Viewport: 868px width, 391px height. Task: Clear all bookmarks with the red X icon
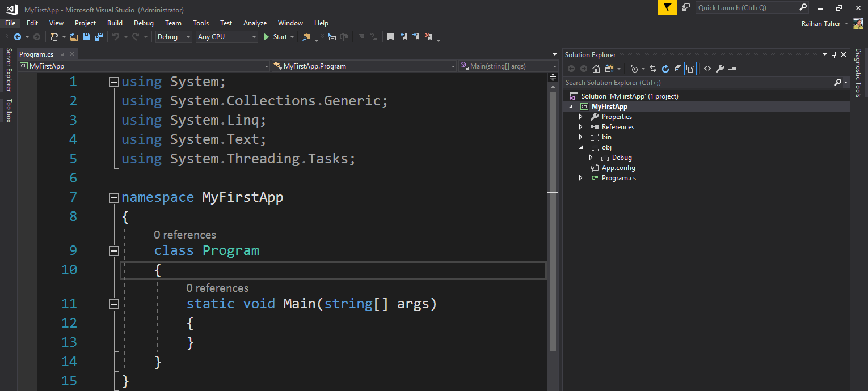point(428,37)
